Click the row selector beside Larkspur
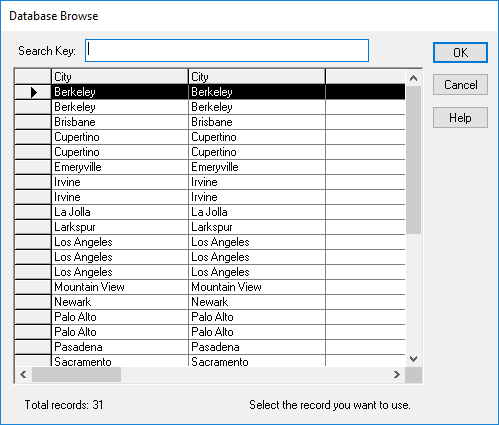This screenshot has width=499, height=425. pos(33,227)
